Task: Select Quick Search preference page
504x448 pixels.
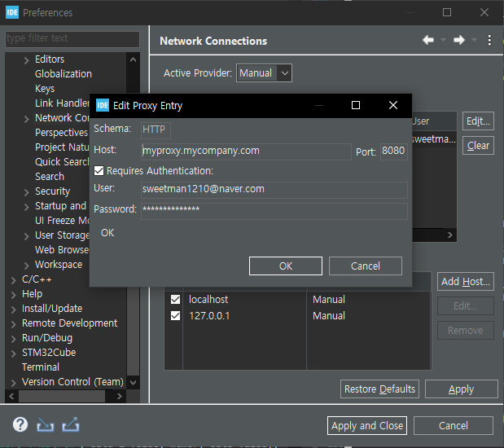Action: point(62,162)
